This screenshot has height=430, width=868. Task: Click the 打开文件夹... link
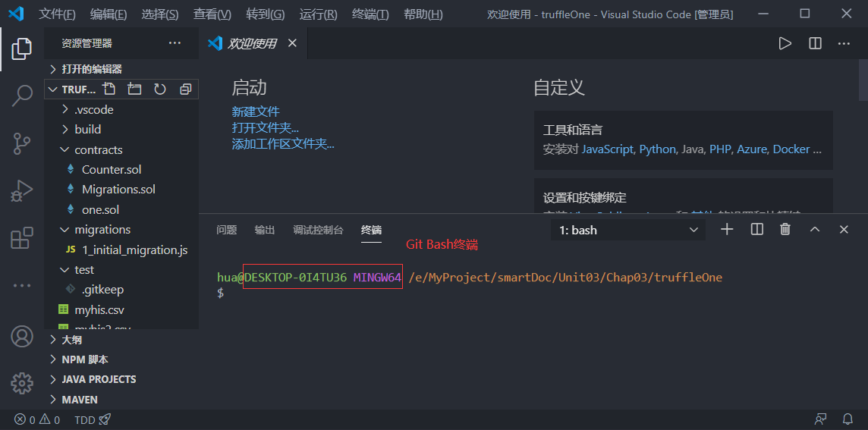click(265, 128)
